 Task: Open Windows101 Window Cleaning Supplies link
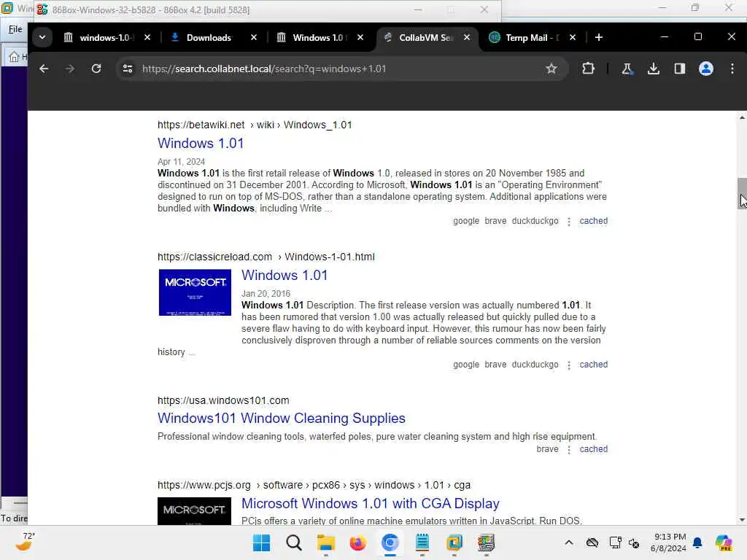[x=282, y=418]
